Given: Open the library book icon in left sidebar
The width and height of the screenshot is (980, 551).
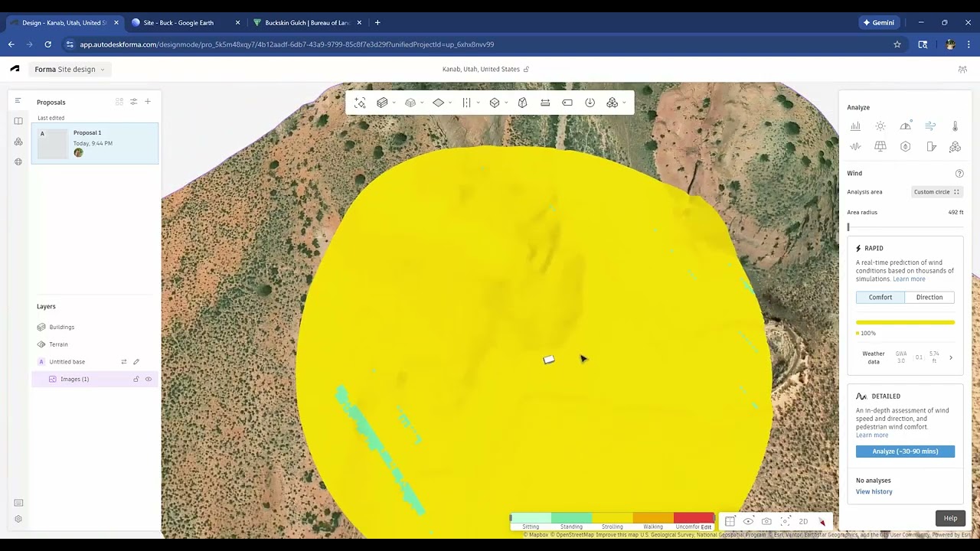Looking at the screenshot, I should pyautogui.click(x=18, y=121).
